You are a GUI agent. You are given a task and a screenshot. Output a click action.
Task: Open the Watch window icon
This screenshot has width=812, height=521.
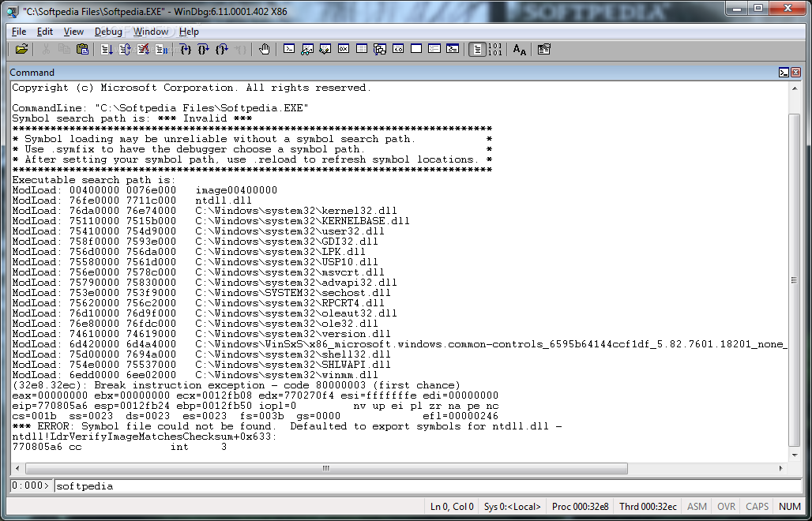(x=307, y=49)
